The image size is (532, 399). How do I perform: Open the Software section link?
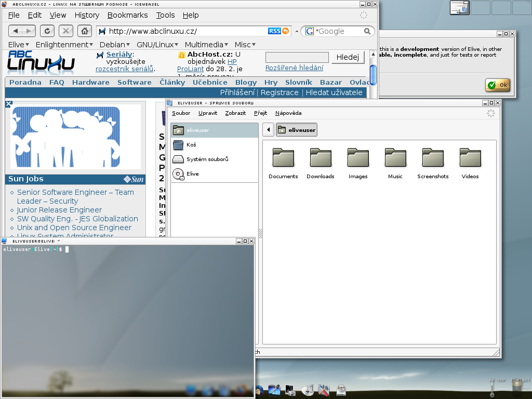[135, 83]
